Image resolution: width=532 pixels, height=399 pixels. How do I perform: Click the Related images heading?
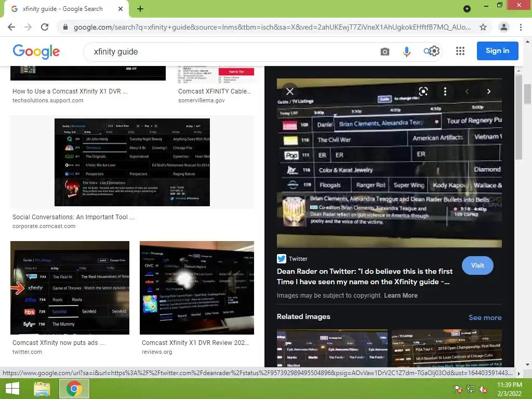pyautogui.click(x=303, y=316)
